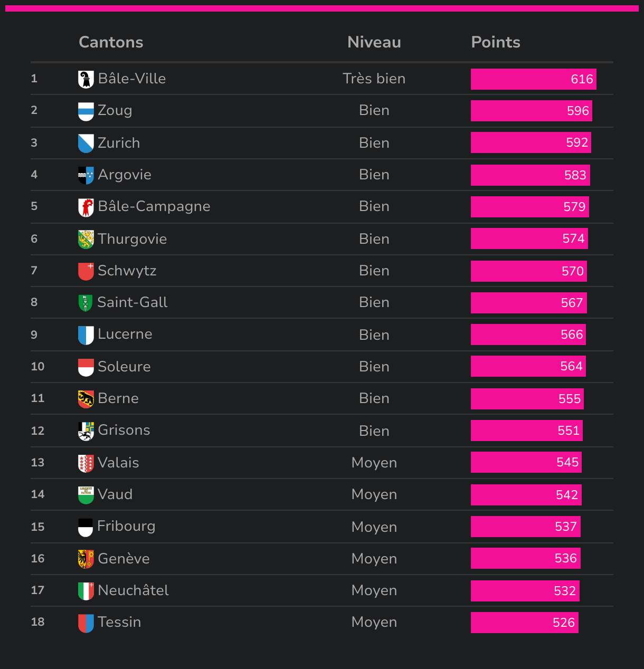Click the pink 616 points bar
The image size is (644, 669).
point(533,79)
